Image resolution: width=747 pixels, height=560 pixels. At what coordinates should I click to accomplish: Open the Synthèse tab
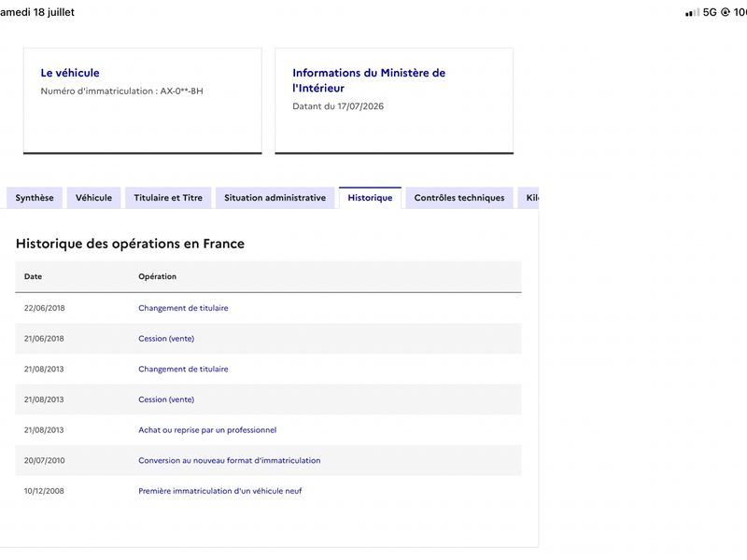[35, 198]
